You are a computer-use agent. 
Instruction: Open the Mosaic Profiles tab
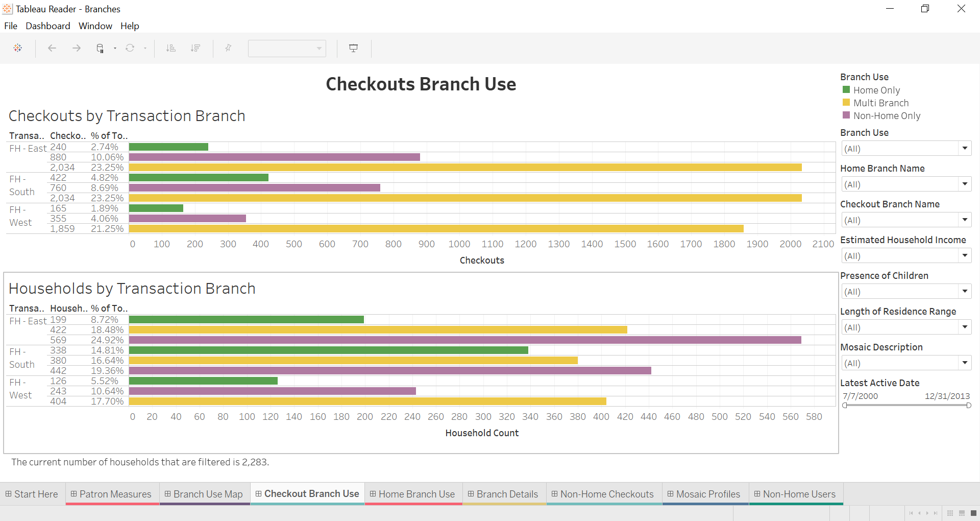705,494
